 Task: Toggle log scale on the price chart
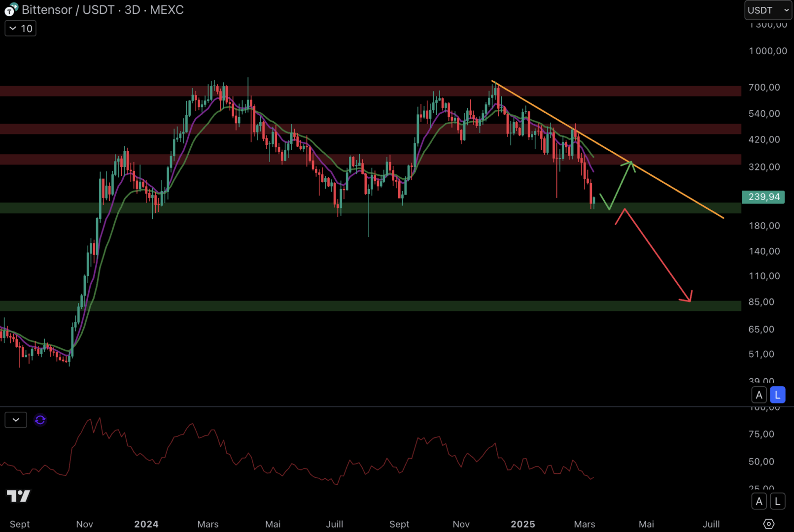click(x=778, y=395)
